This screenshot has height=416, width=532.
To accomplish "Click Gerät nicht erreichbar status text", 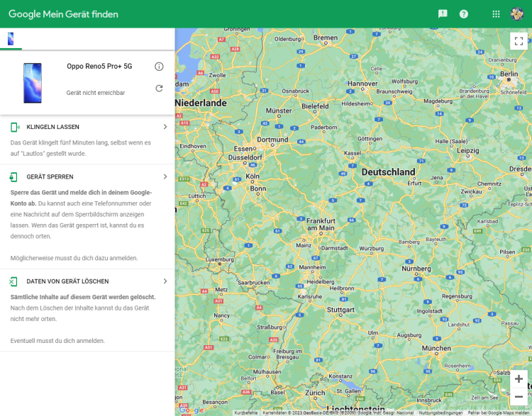I will pyautogui.click(x=96, y=93).
